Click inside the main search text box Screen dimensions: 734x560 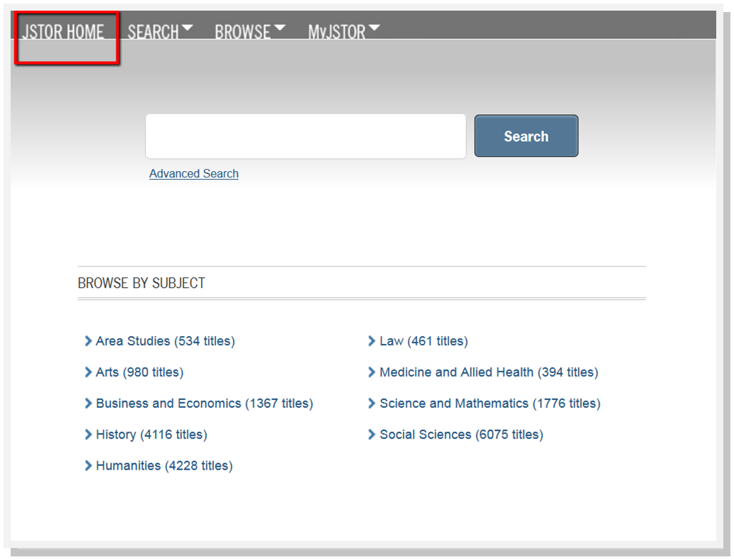306,136
